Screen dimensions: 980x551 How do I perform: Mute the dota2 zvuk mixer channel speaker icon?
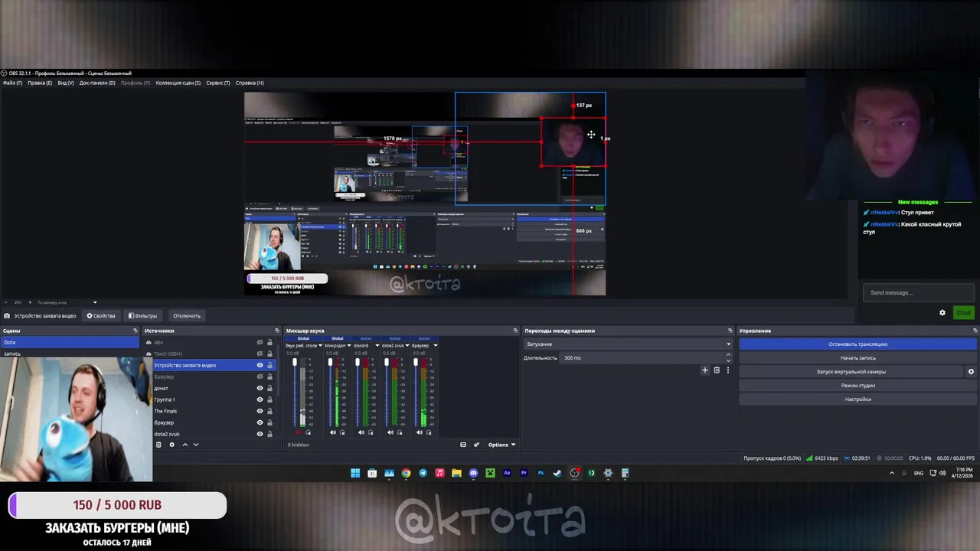pyautogui.click(x=390, y=432)
